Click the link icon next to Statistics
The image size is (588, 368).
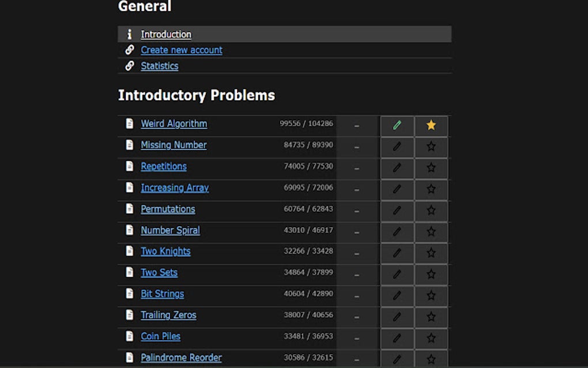[x=129, y=66]
